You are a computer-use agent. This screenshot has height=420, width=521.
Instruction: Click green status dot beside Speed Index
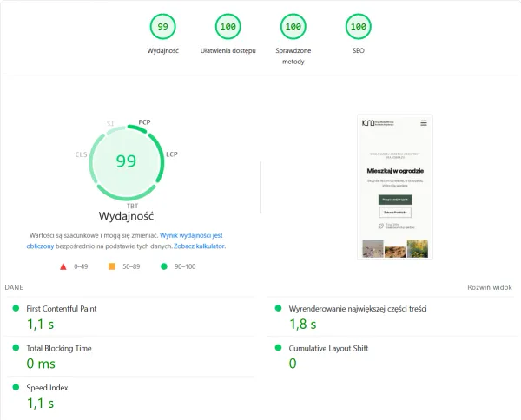tap(16, 388)
